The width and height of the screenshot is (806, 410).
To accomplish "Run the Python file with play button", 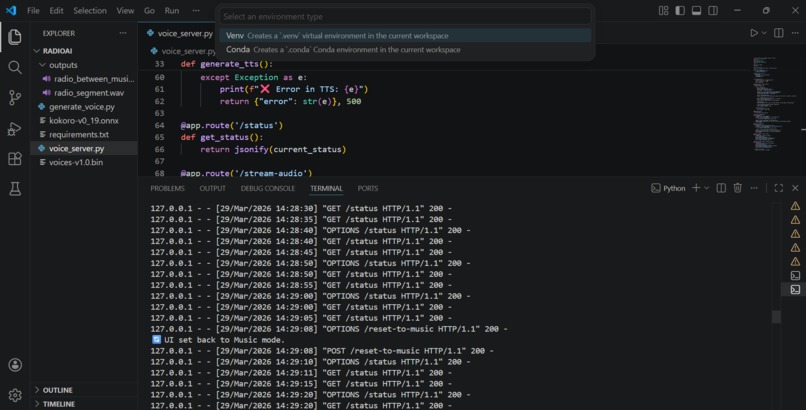I will pyautogui.click(x=754, y=33).
